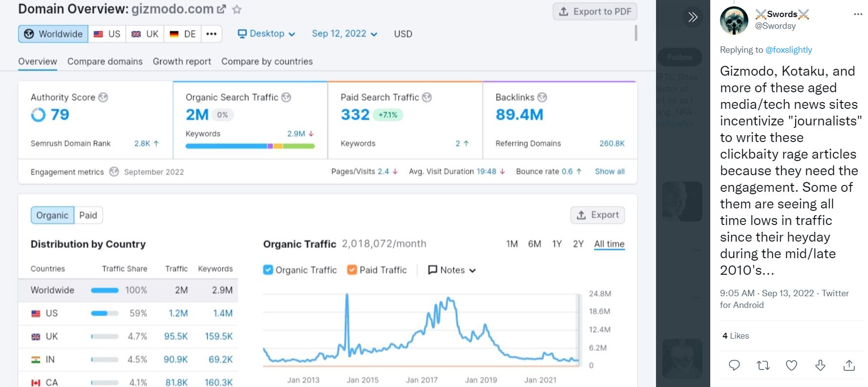Click Show all engagement metrics
The width and height of the screenshot is (868, 387).
tap(610, 171)
